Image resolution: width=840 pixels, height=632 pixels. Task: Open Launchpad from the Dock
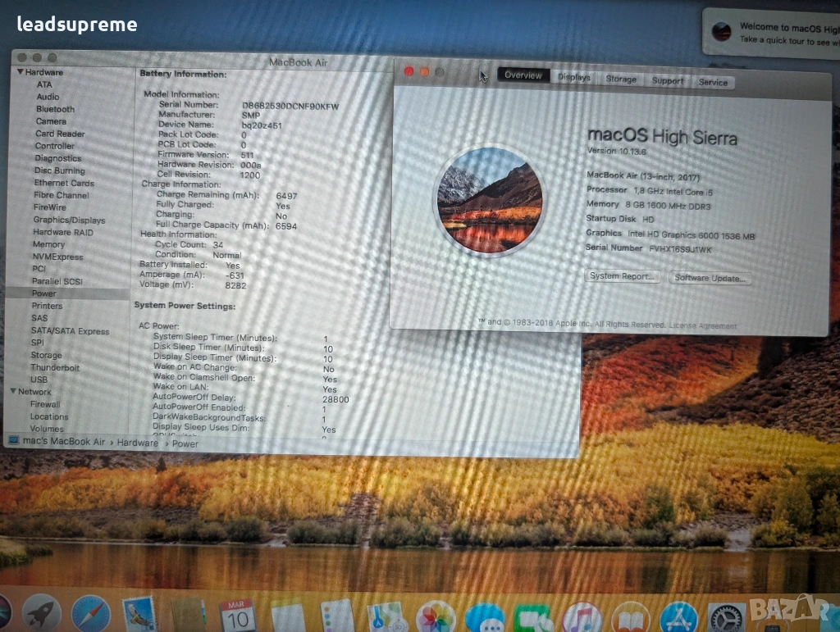click(x=42, y=612)
